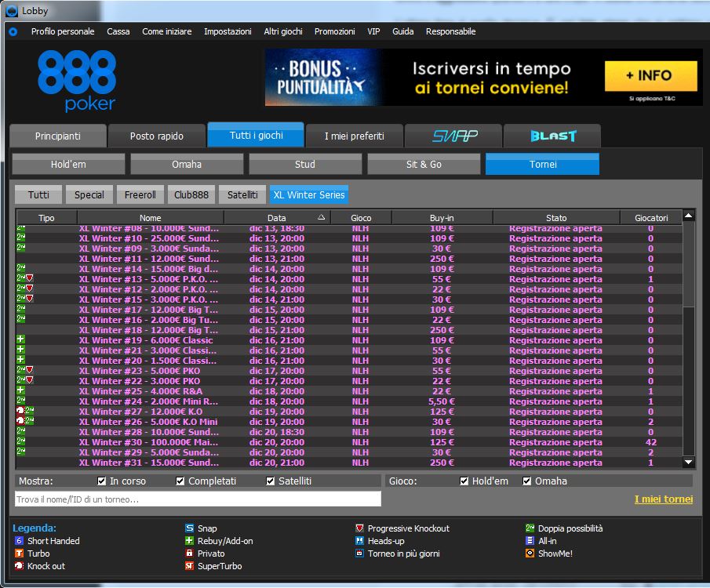Click the Bonus Puntualità banner image
The width and height of the screenshot is (710, 588).
pyautogui.click(x=323, y=78)
